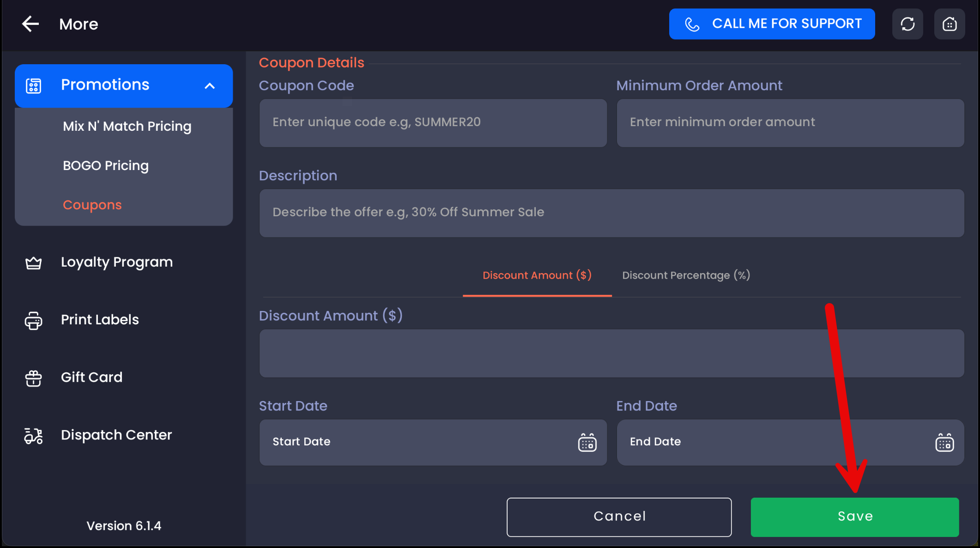This screenshot has width=980, height=548.
Task: Select the Discount Amount ($) tab
Action: coord(537,275)
